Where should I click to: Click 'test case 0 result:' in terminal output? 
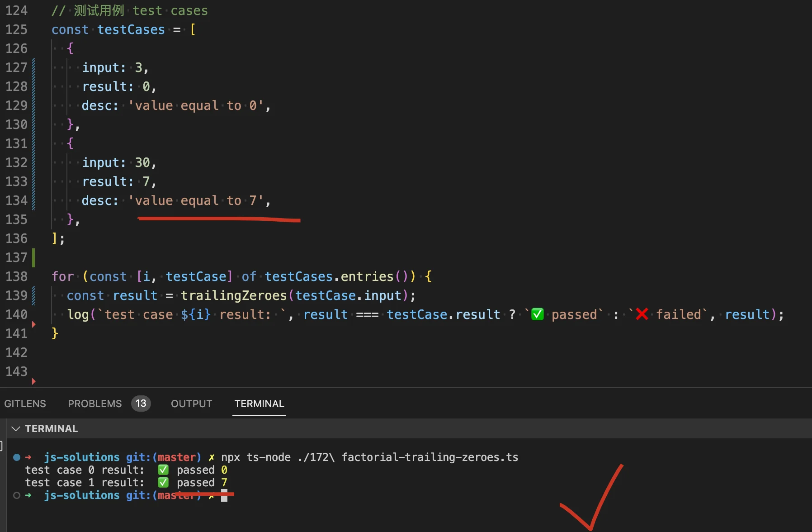[x=85, y=470]
